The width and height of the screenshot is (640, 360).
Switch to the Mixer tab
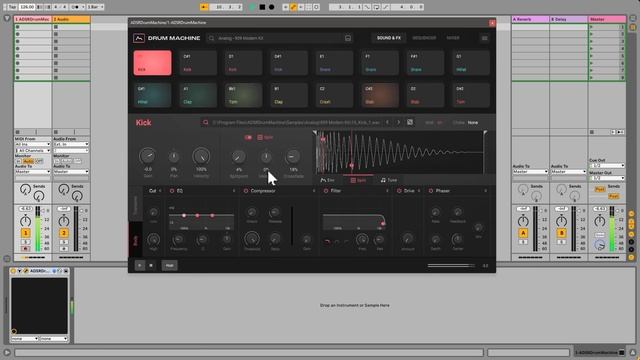tap(453, 38)
